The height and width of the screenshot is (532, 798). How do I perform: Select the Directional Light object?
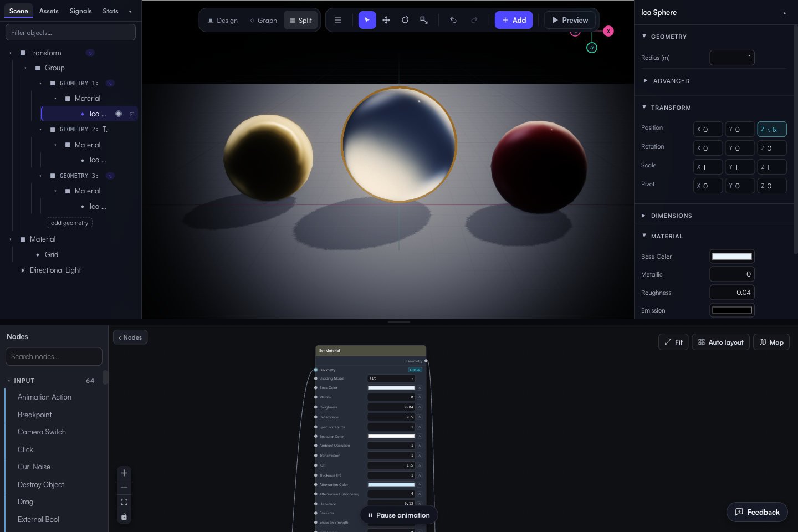pos(55,270)
